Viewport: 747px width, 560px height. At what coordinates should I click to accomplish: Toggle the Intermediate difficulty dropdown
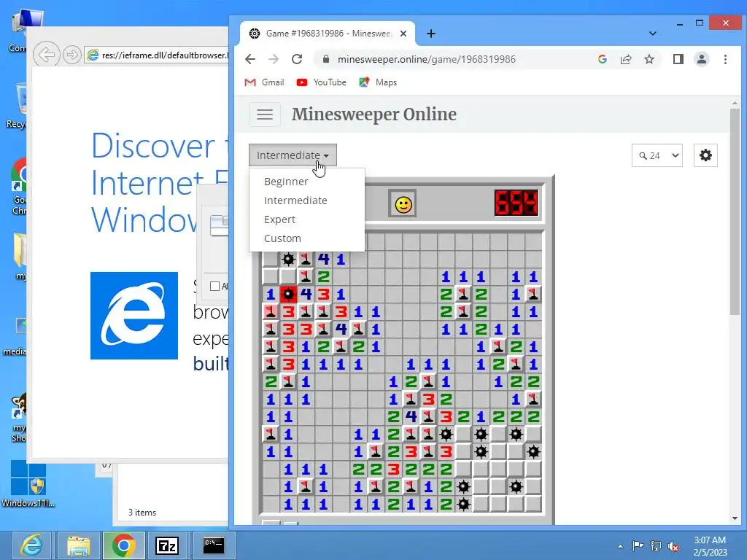(x=293, y=155)
